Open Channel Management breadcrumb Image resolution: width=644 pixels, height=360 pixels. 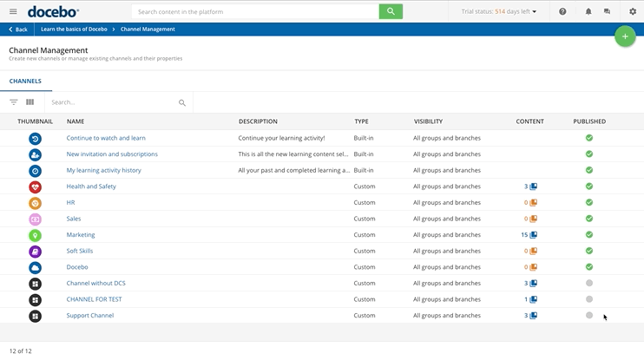point(148,29)
